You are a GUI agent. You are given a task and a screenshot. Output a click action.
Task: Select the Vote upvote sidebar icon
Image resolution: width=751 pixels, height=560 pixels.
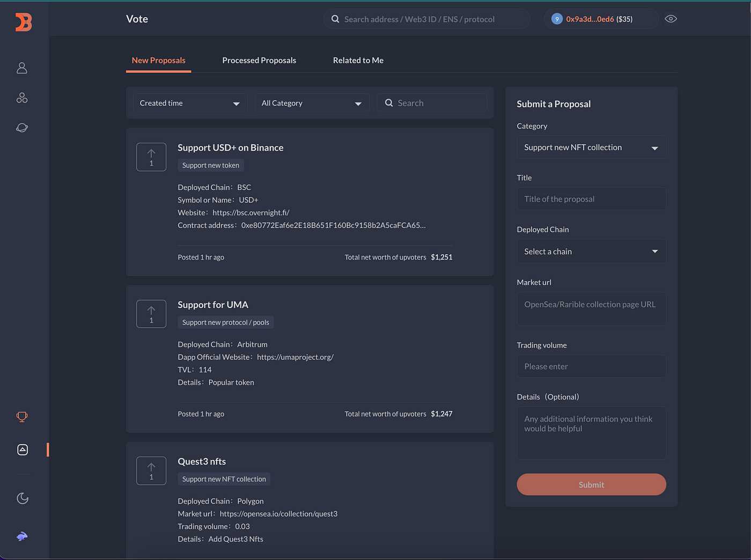tap(23, 450)
